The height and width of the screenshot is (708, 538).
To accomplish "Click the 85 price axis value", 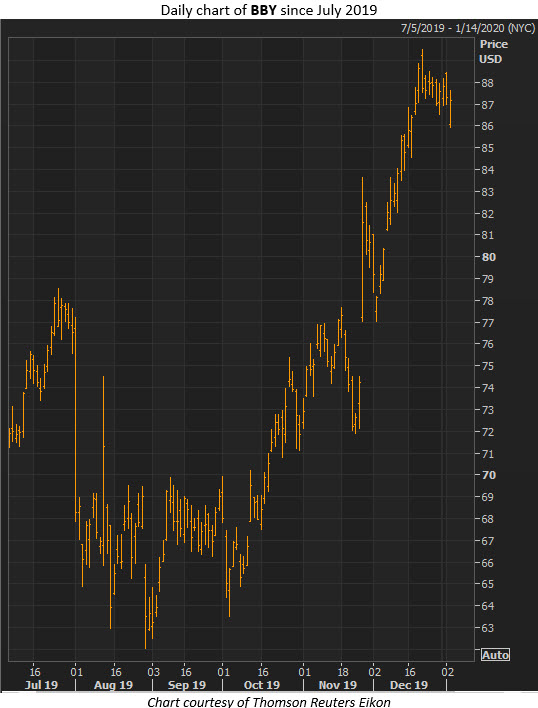I will [x=488, y=148].
